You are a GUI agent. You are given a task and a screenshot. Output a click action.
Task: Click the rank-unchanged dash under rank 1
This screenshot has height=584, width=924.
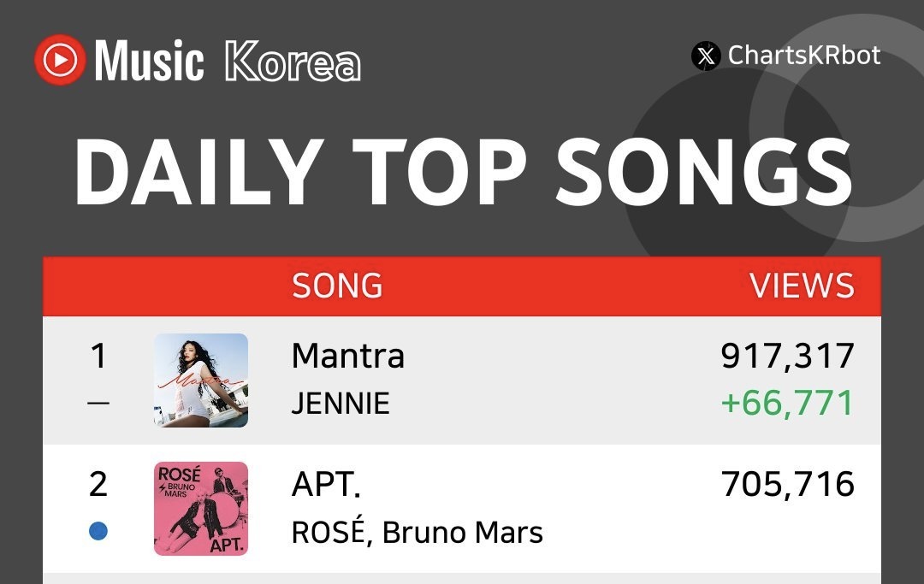(x=98, y=403)
